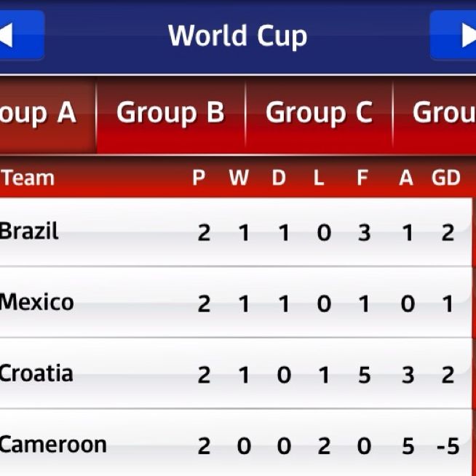Select the W (wins) column header
This screenshot has height=476, width=476.
point(239,178)
